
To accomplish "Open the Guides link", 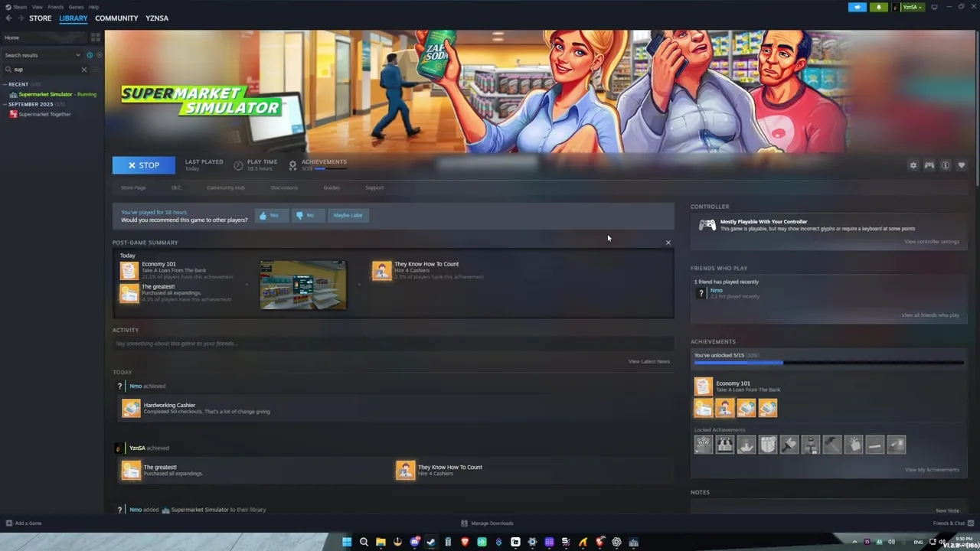I will pos(332,187).
